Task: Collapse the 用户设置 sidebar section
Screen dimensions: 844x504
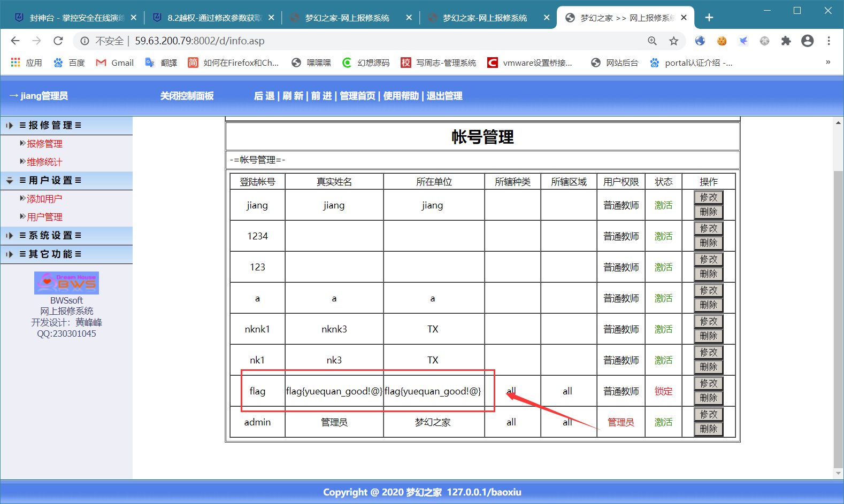Action: pyautogui.click(x=66, y=181)
